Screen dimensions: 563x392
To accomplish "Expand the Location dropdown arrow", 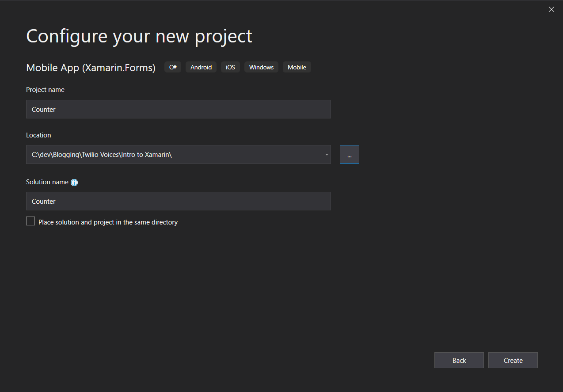I will pos(327,155).
